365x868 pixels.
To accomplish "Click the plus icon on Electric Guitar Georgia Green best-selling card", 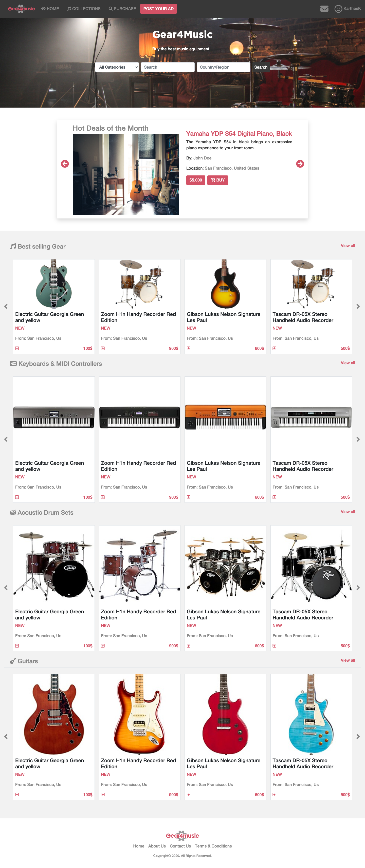I will point(17,348).
